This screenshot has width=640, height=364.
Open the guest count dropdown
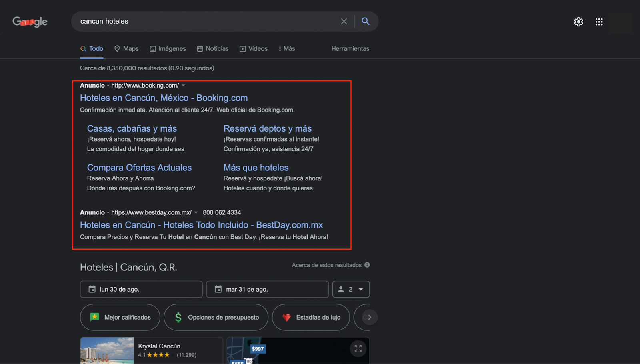(351, 289)
